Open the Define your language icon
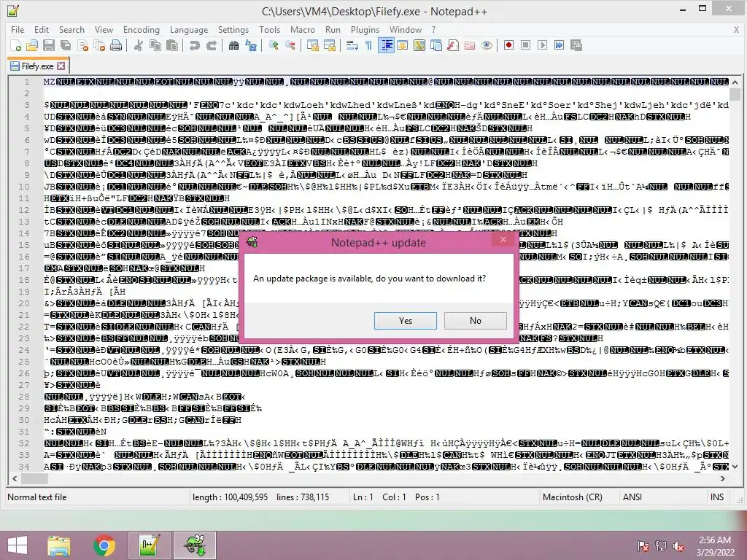The image size is (747, 560). 403,45
